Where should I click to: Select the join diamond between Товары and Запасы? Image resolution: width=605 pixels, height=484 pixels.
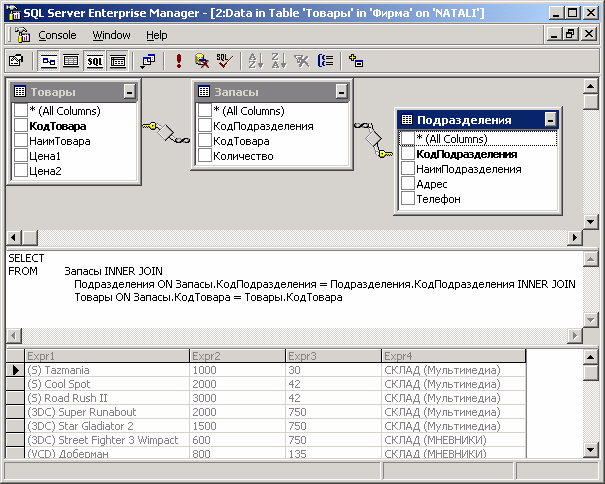click(165, 132)
